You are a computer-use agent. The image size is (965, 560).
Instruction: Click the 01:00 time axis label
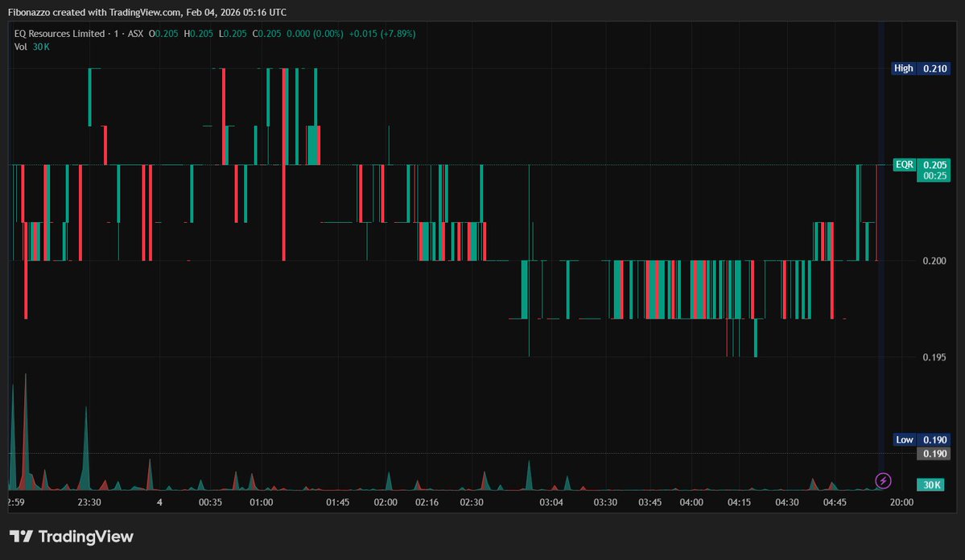261,502
